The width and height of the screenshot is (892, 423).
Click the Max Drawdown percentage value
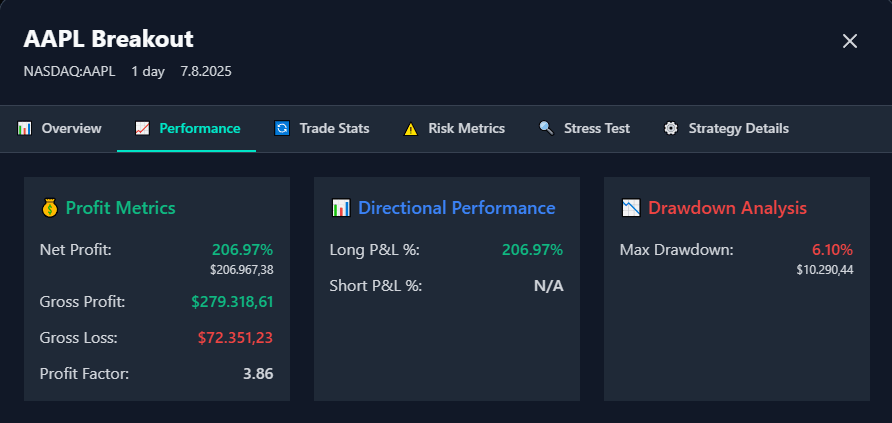pos(832,250)
